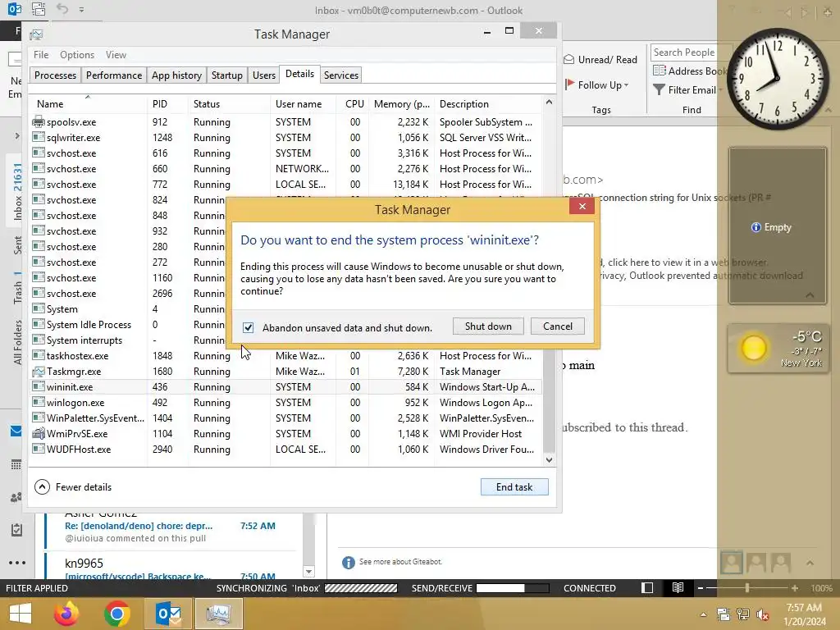Switch to the Performance tab

point(114,75)
